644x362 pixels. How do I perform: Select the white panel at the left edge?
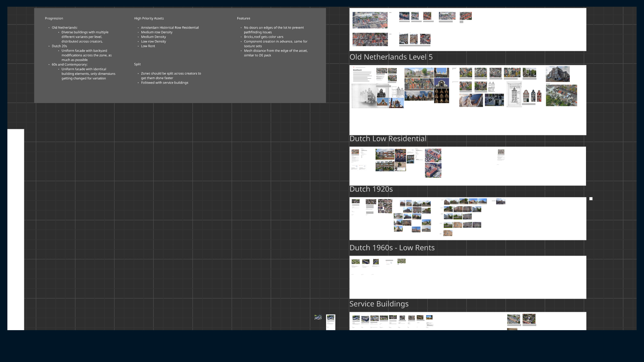click(x=16, y=229)
